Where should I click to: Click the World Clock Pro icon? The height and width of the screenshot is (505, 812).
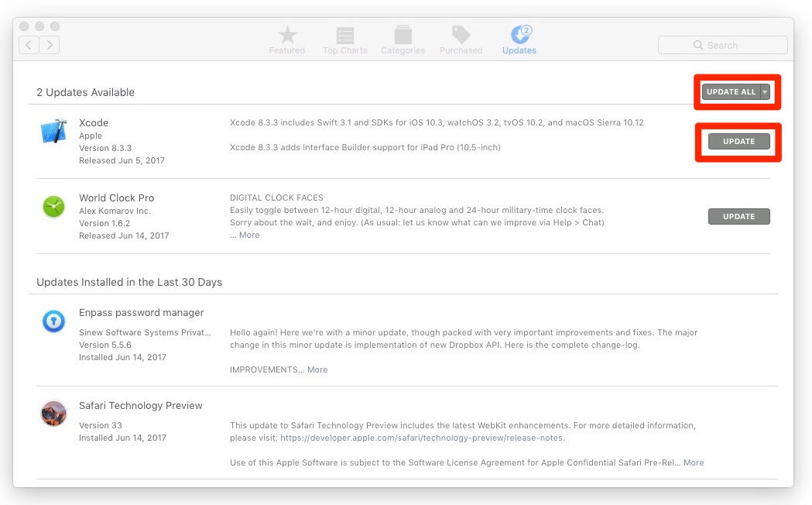53,206
